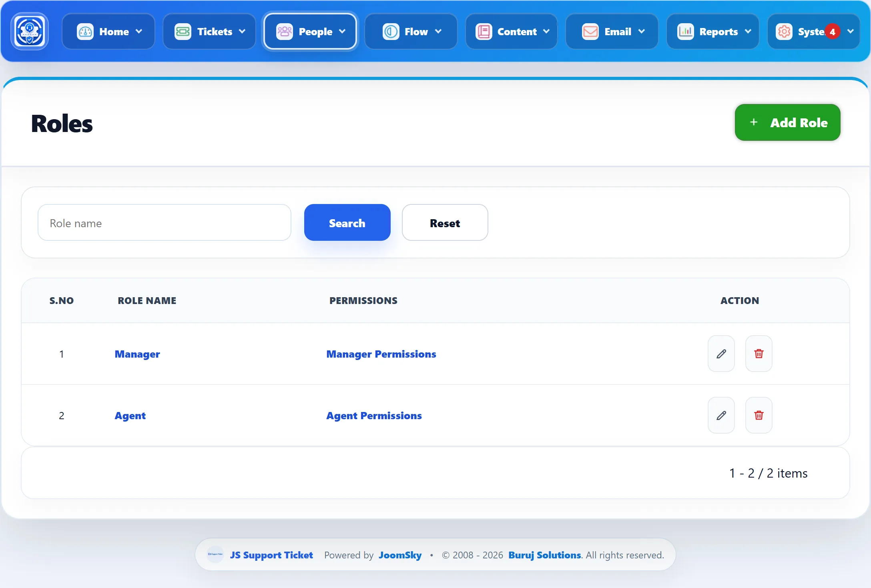Visit the Buruj Solutions footer link

tap(544, 555)
